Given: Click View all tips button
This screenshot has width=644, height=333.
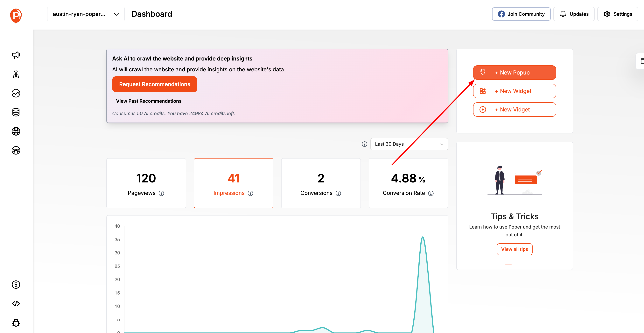Looking at the screenshot, I should coord(514,249).
